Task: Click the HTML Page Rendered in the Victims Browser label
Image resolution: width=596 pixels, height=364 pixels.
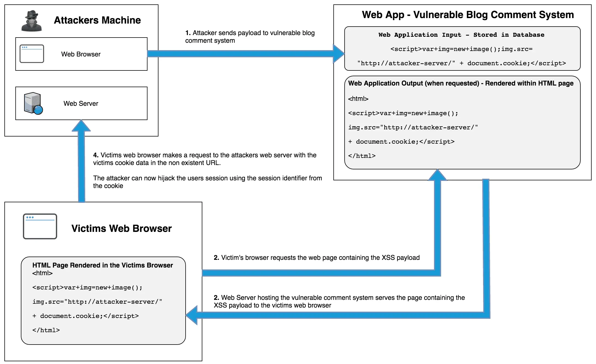Action: click(103, 265)
